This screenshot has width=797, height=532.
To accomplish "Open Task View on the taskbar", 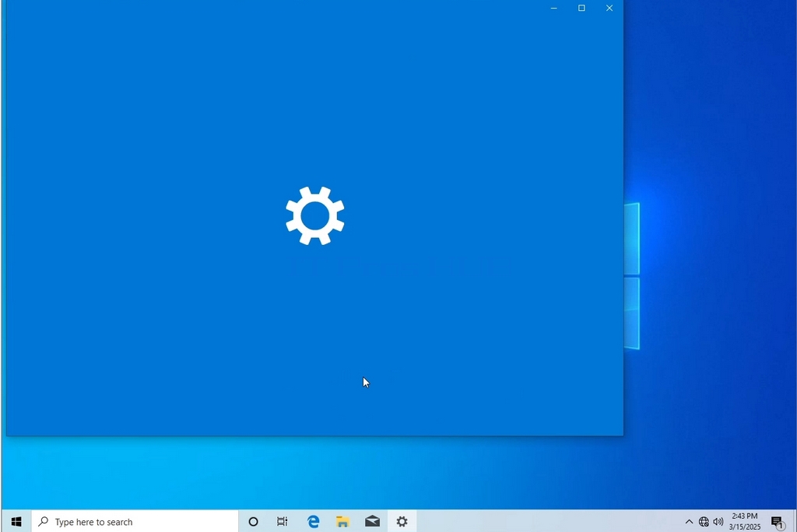I will tap(282, 521).
